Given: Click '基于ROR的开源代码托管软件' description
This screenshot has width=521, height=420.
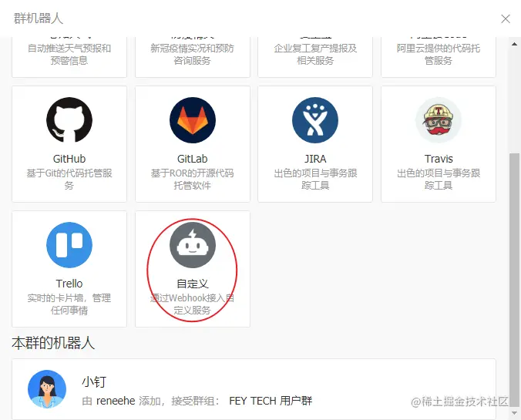Looking at the screenshot, I should [x=193, y=179].
